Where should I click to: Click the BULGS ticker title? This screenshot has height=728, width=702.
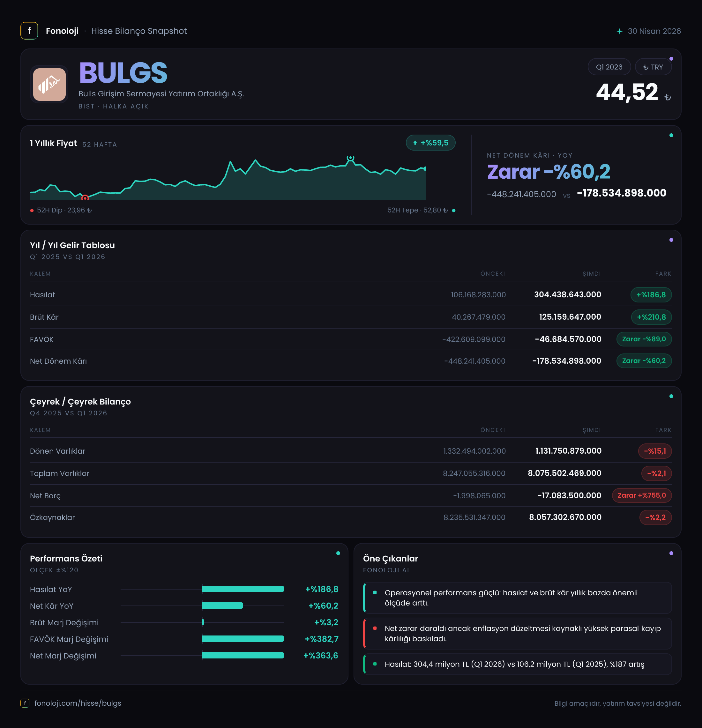(123, 73)
